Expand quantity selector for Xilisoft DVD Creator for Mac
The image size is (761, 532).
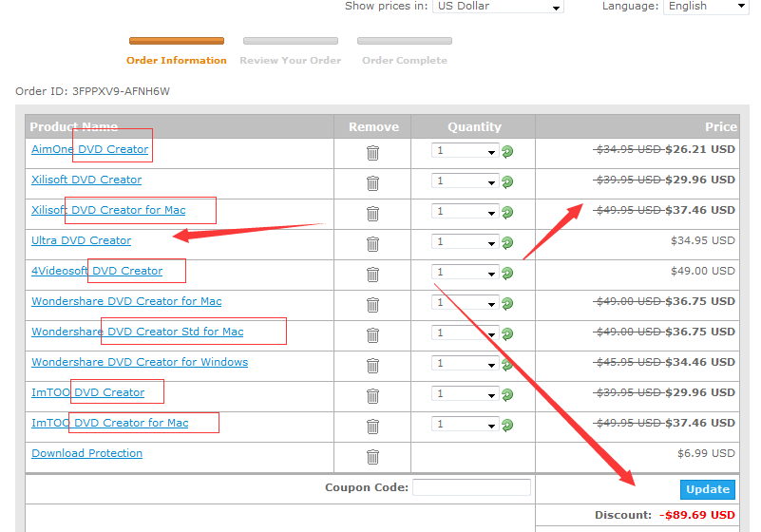click(465, 211)
